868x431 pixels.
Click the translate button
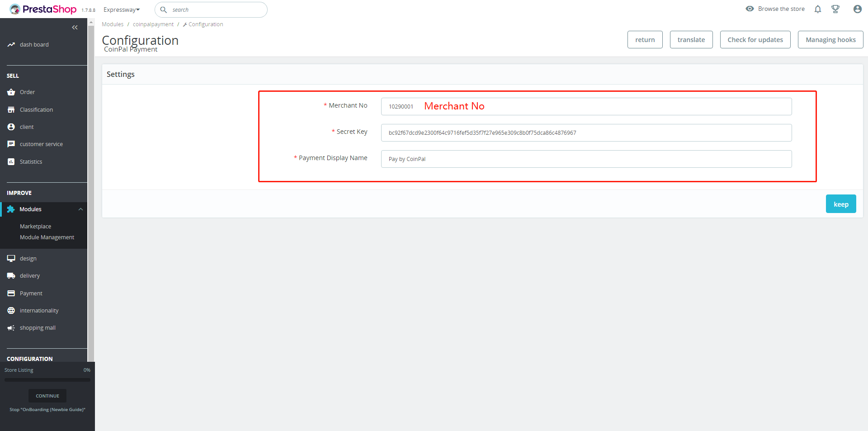(691, 40)
